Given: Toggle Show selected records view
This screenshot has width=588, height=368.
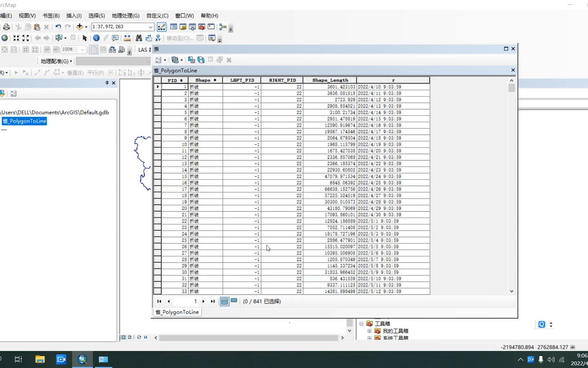Looking at the screenshot, I should [x=234, y=301].
